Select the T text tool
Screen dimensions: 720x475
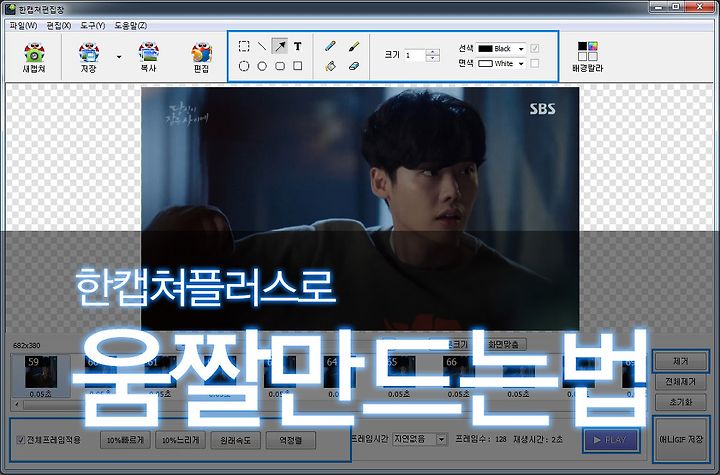pyautogui.click(x=298, y=46)
